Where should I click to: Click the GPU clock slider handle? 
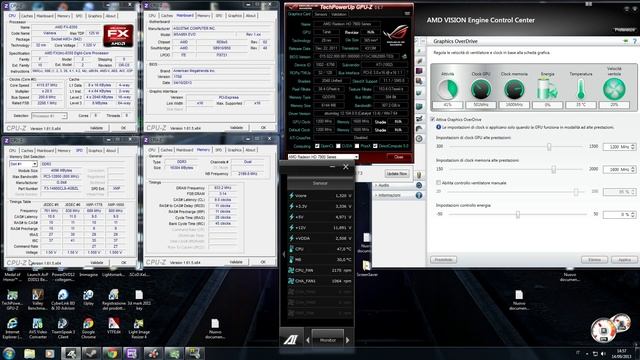tap(549, 147)
